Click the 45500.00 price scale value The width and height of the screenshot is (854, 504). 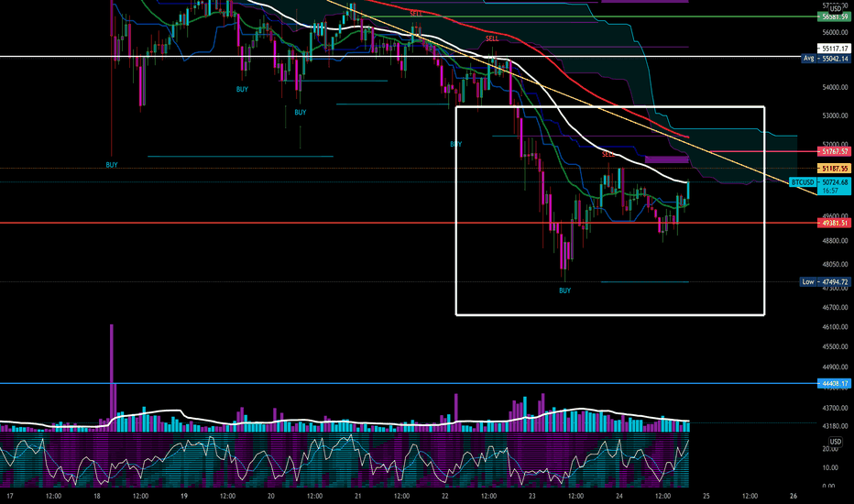point(836,346)
